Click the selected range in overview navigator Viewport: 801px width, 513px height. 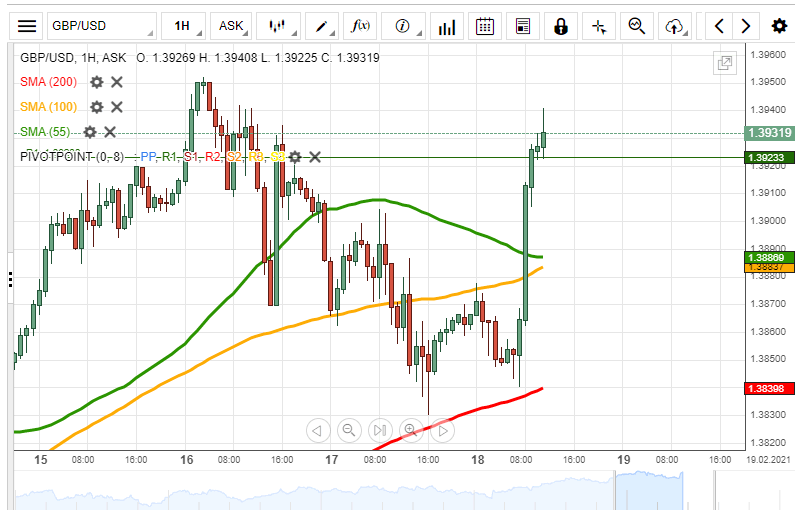(649, 492)
